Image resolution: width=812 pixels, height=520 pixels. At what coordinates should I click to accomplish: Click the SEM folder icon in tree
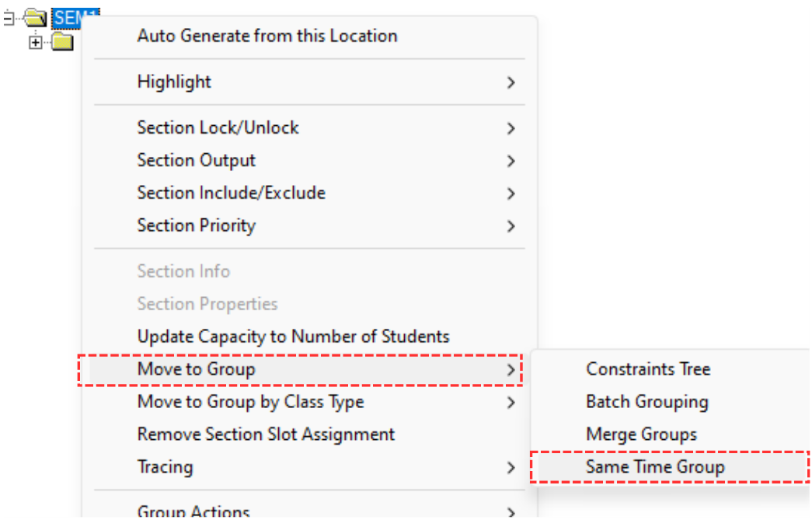(x=35, y=18)
